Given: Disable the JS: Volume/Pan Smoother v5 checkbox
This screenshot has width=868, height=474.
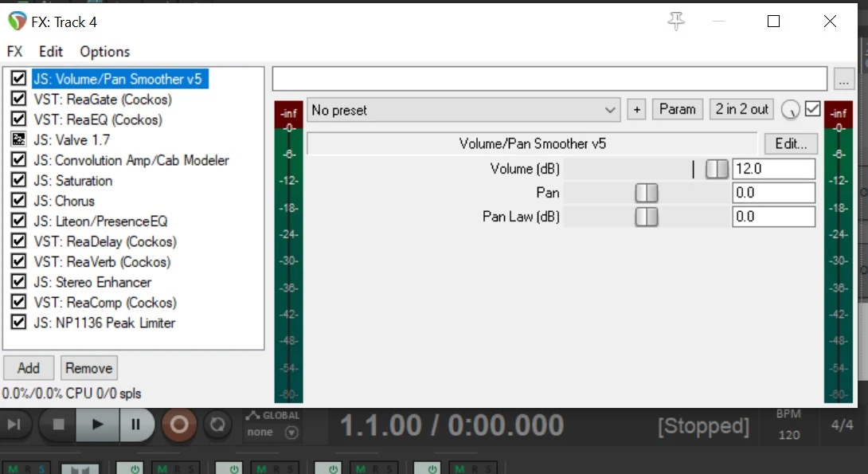Looking at the screenshot, I should coord(18,78).
